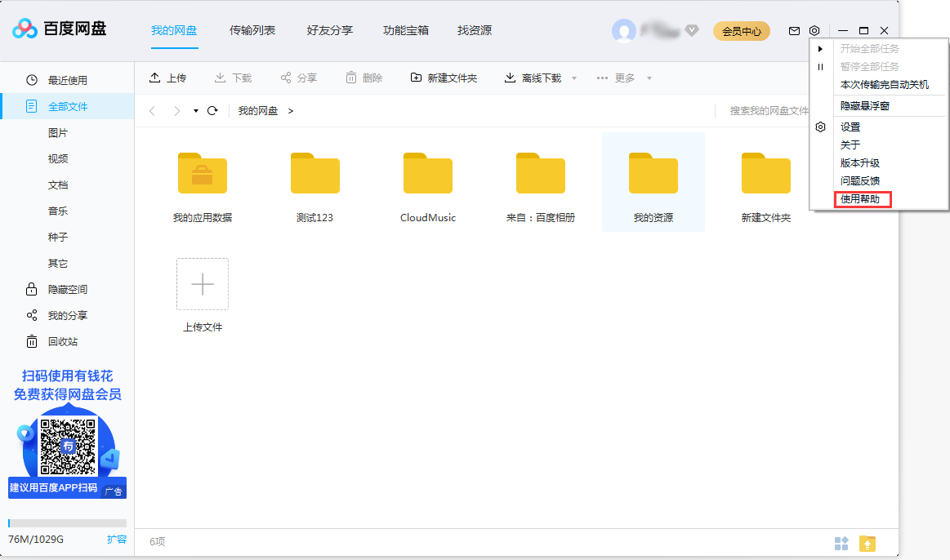The width and height of the screenshot is (950, 560).
Task: Select the 上传 (Upload) tool
Action: [x=168, y=78]
